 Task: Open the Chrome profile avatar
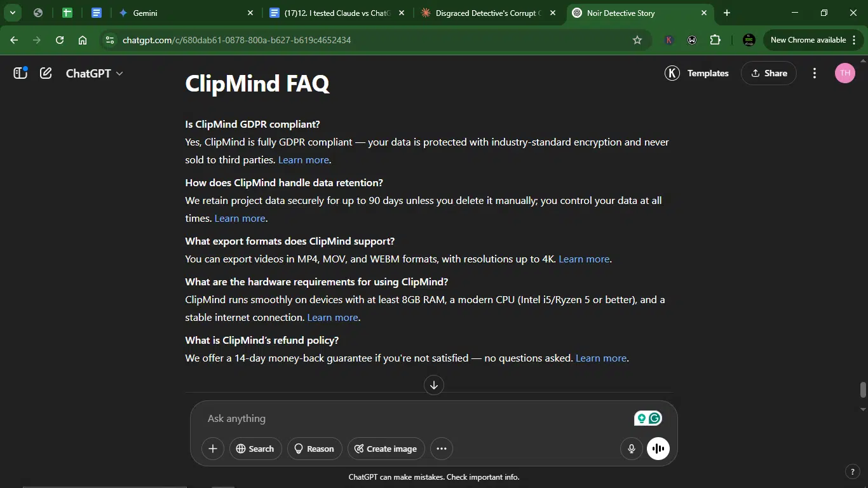749,40
